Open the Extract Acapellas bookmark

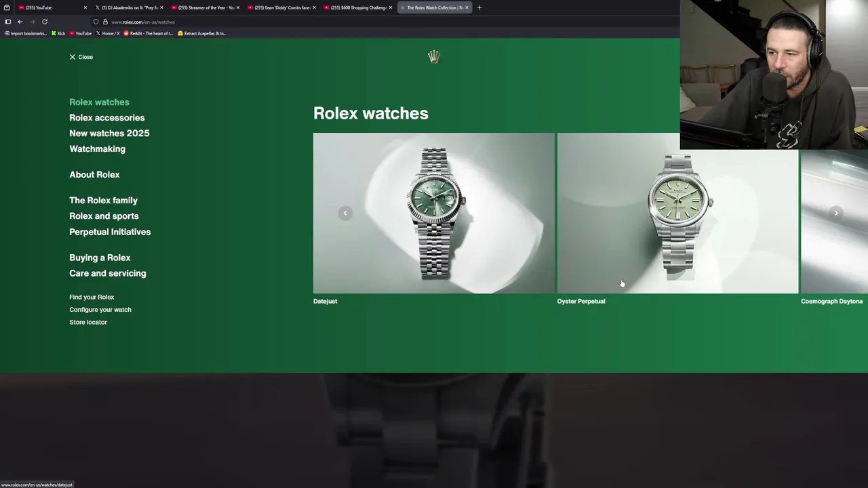(x=202, y=33)
